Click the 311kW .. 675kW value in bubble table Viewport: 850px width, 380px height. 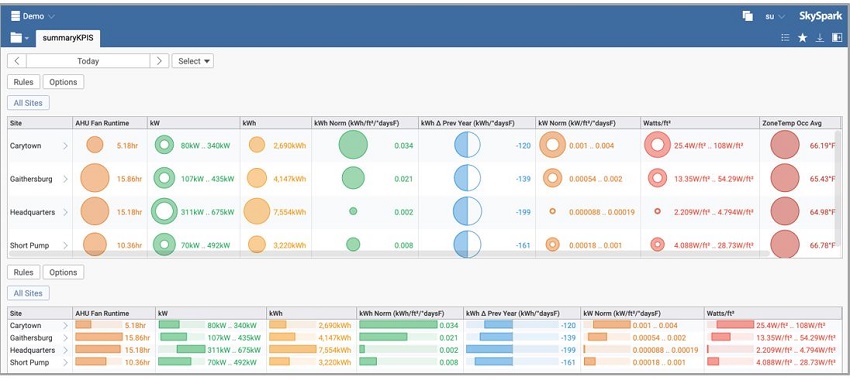click(x=208, y=212)
